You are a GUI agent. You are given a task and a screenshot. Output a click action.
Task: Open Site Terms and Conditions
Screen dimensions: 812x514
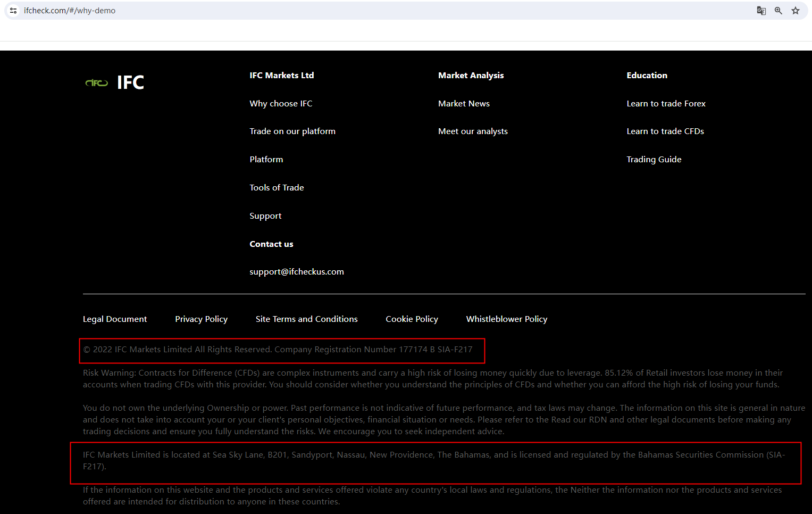tap(306, 319)
